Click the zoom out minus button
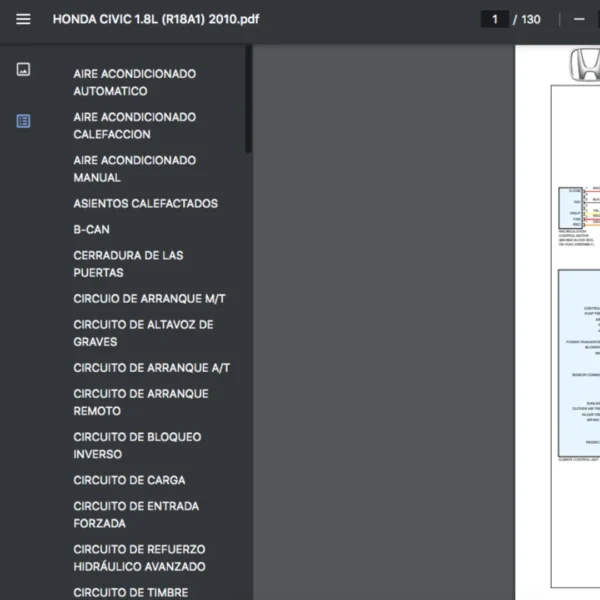Image resolution: width=600 pixels, height=600 pixels. coord(579,19)
